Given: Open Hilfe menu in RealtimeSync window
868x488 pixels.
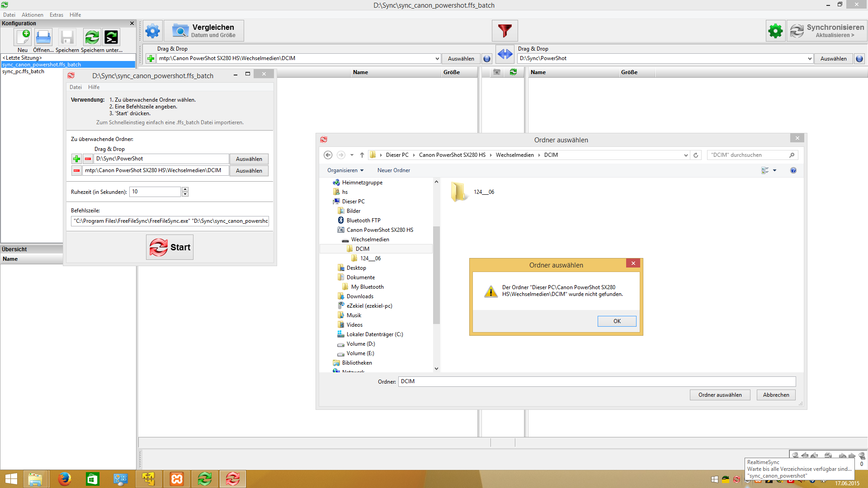Looking at the screenshot, I should 94,87.
